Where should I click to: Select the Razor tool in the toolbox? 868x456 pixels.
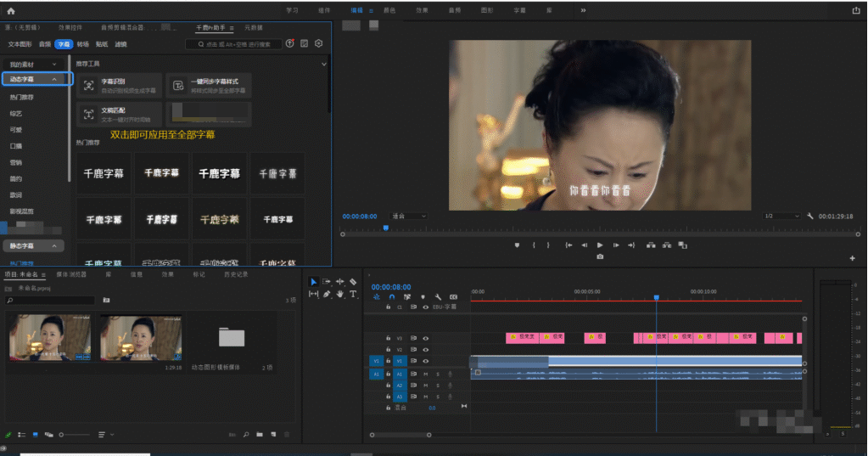(353, 282)
